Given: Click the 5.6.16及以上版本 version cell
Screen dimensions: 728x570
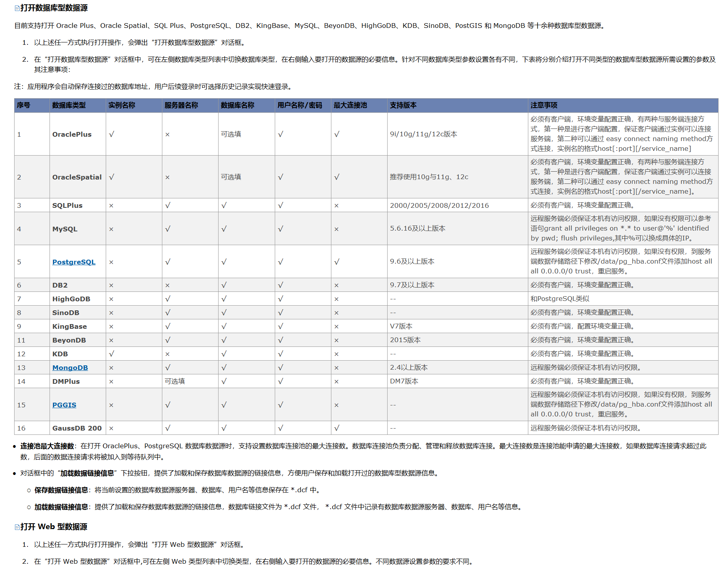Looking at the screenshot, I should (x=458, y=229).
